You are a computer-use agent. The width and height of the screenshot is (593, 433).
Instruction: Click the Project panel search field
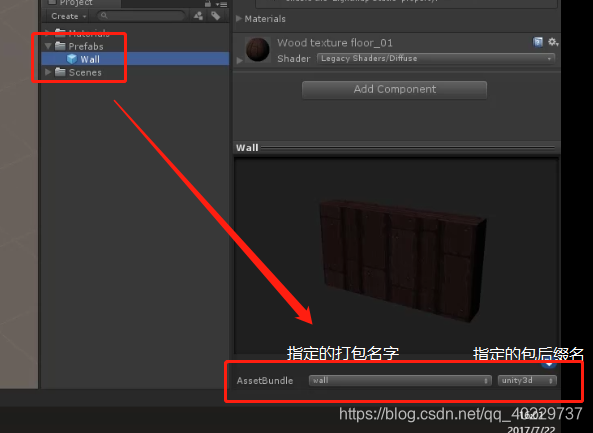click(141, 16)
